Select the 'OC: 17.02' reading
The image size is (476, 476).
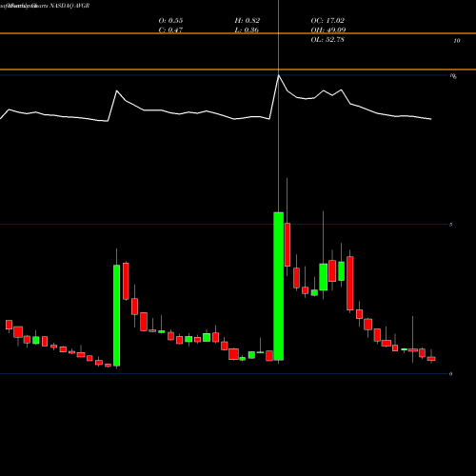[x=327, y=21]
